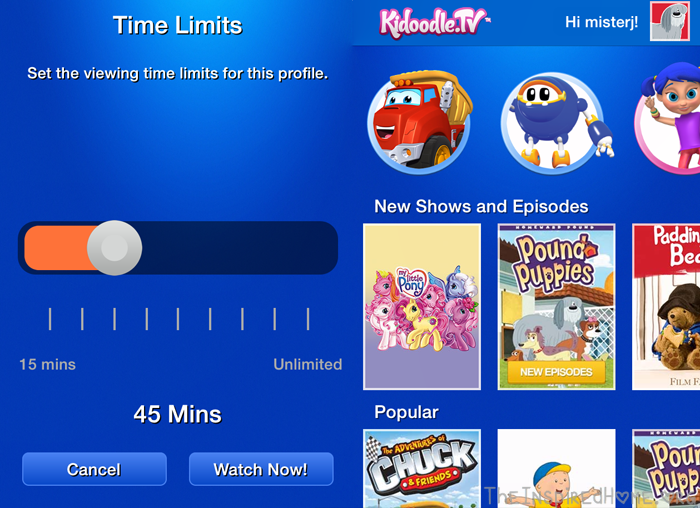The image size is (700, 508).
Task: Open Pound Puppies in New Shows row
Action: [556, 307]
